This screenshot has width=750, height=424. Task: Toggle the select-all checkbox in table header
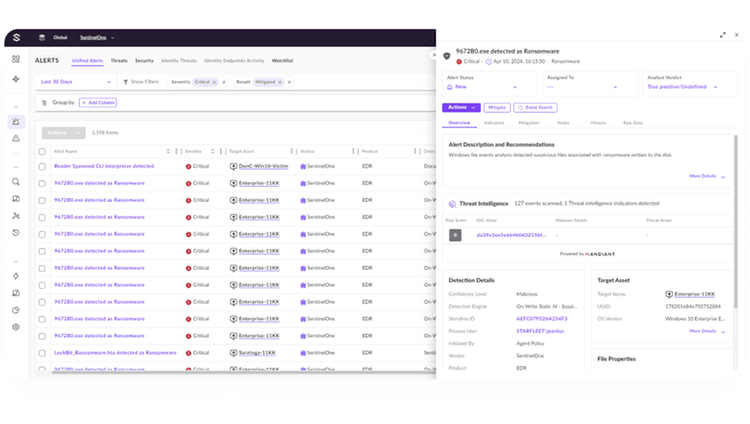(42, 151)
